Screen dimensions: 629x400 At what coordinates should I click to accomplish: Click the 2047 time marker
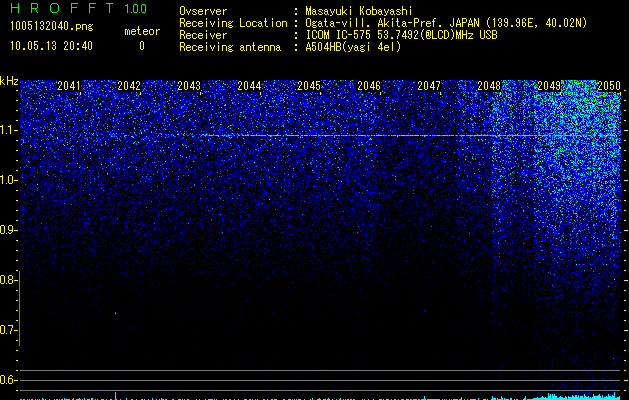(429, 86)
